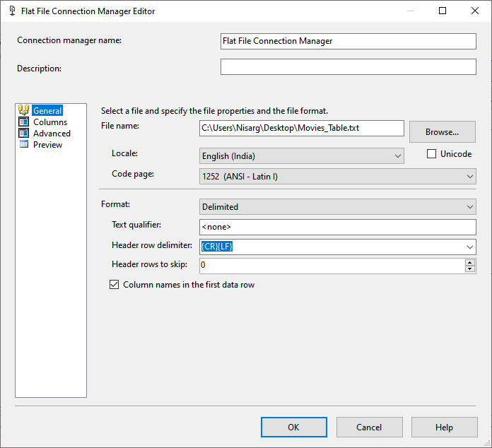
Task: Click the Preview page icon
Action: coord(23,144)
